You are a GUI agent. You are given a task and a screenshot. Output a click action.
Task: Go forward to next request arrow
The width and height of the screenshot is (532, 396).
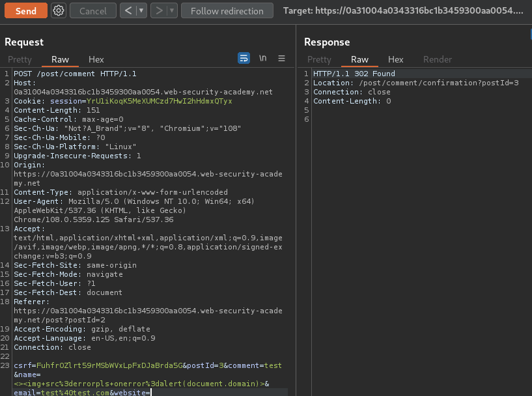(x=158, y=11)
